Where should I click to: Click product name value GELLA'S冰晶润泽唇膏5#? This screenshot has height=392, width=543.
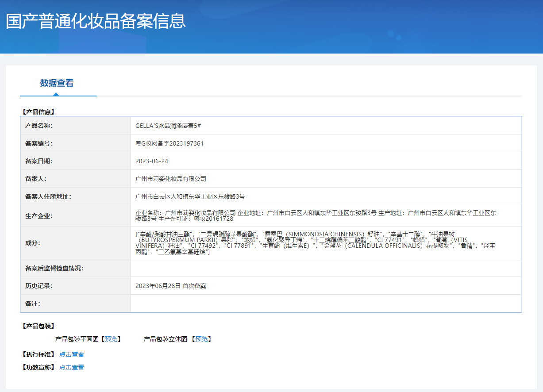[x=168, y=126]
